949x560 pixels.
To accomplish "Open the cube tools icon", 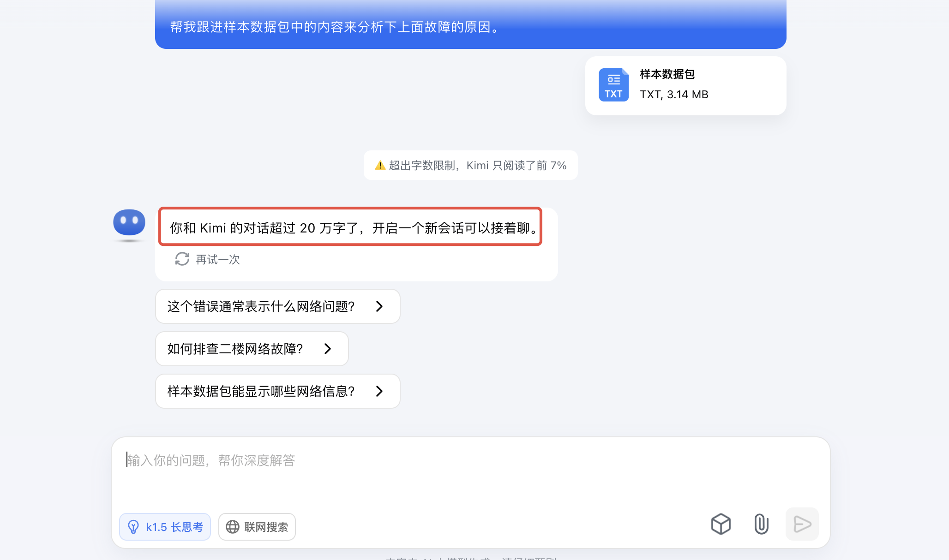I will point(721,524).
